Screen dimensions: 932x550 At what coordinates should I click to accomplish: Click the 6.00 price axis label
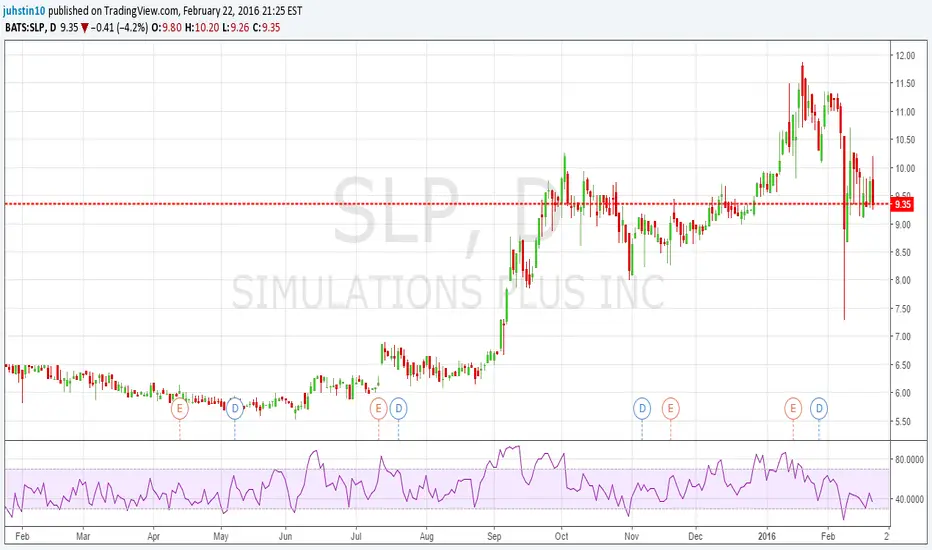tap(903, 393)
